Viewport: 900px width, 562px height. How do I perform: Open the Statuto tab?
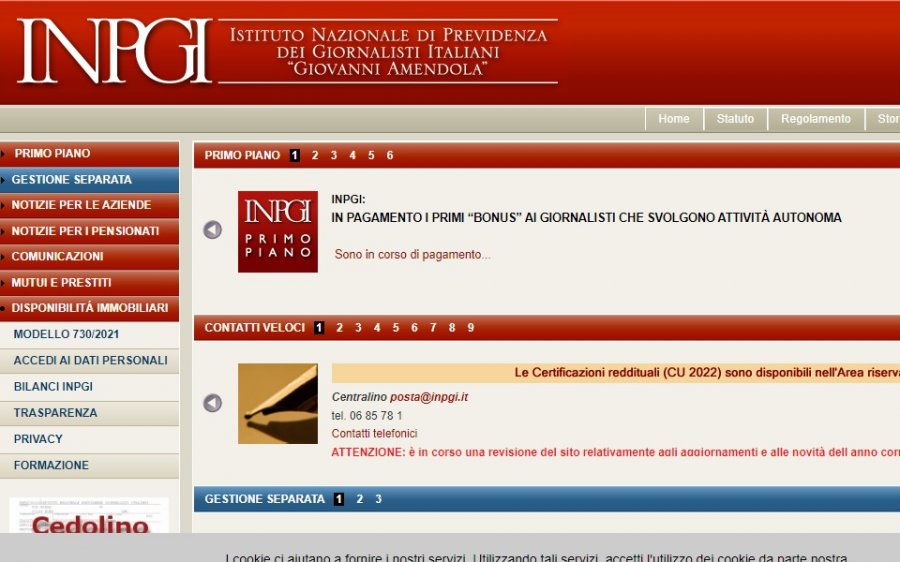pos(735,119)
